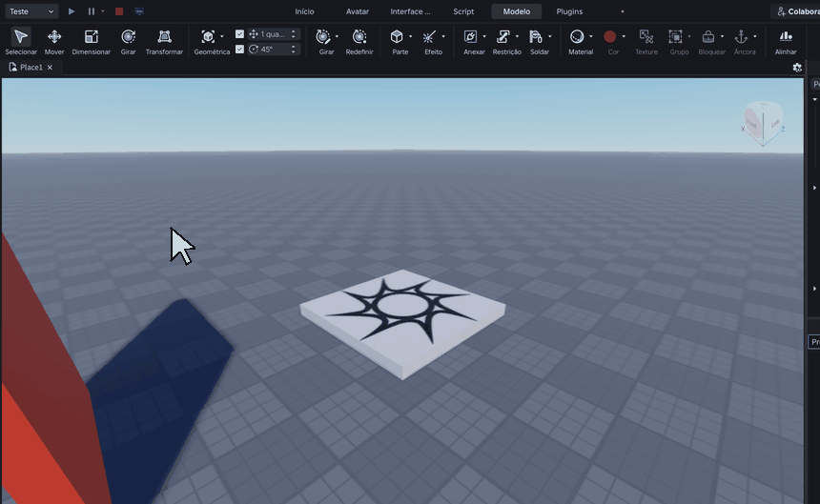
Task: Adjust the move snap value stepper arrows
Action: click(x=294, y=34)
